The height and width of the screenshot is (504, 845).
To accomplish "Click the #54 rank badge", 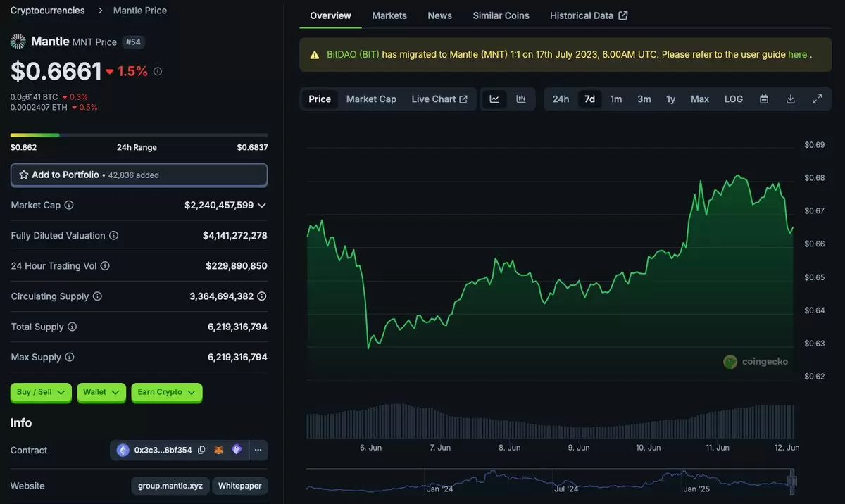I will point(133,42).
